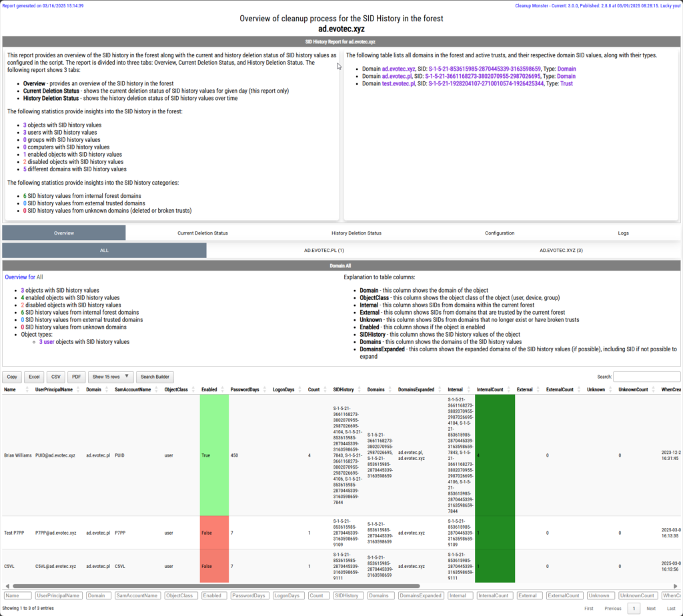Open the History Deletion Status tab
683x616 pixels.
point(356,233)
